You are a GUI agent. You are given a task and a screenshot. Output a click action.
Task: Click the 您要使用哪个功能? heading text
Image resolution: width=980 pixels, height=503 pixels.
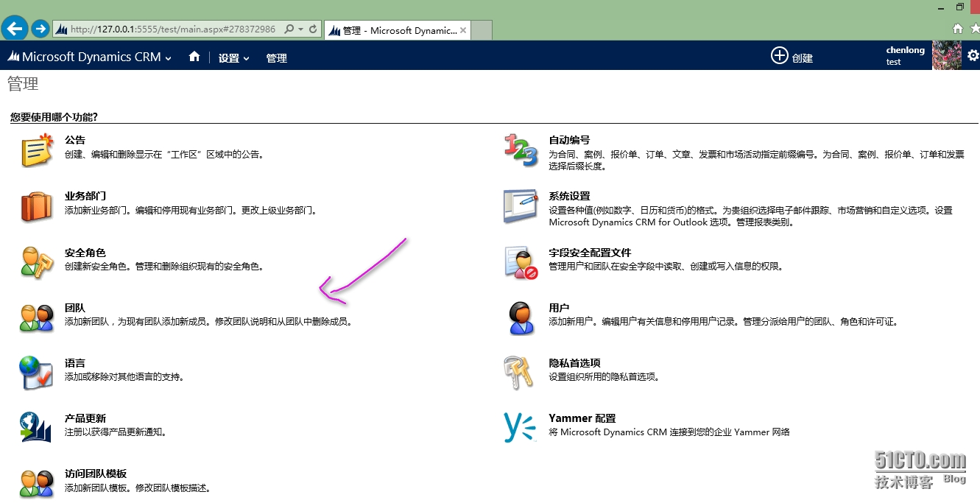point(54,117)
